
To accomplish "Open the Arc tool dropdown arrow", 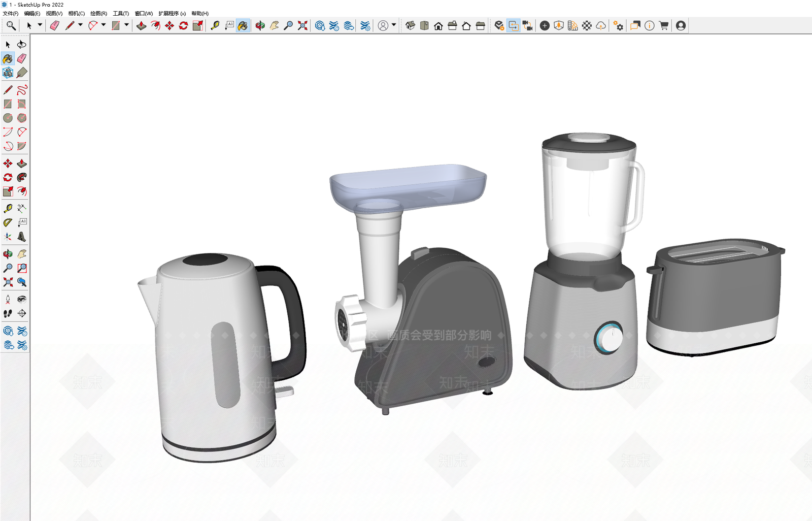I will click(104, 25).
